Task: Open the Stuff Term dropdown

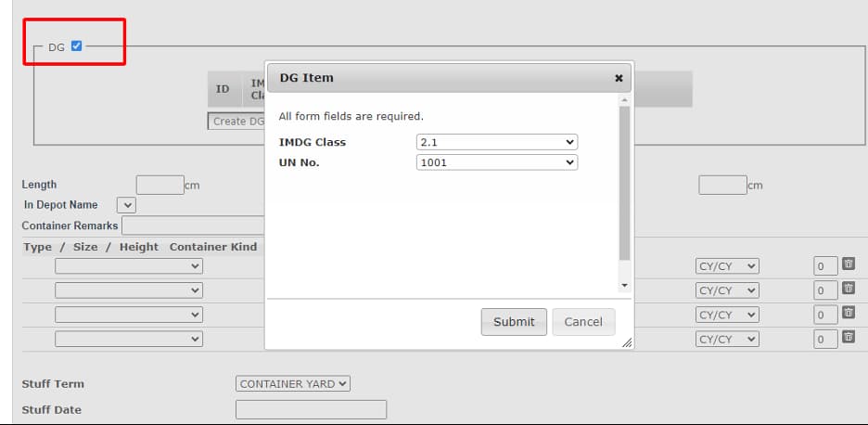Action: (293, 383)
